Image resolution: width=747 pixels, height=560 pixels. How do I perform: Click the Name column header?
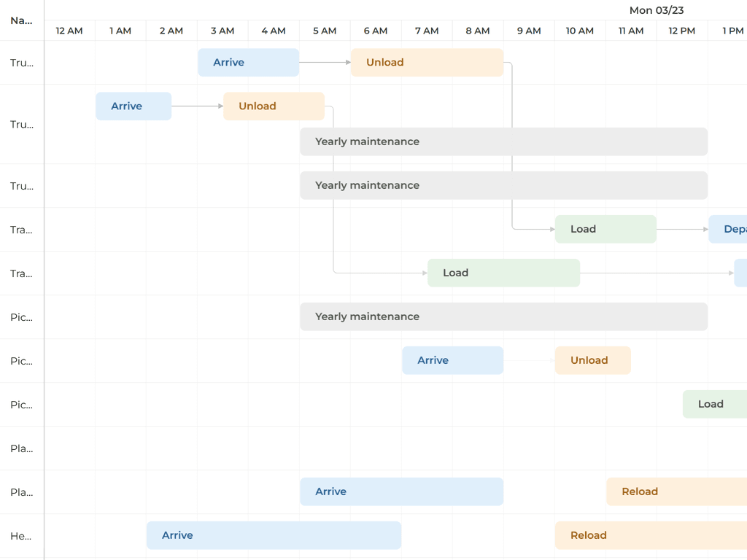(20, 20)
